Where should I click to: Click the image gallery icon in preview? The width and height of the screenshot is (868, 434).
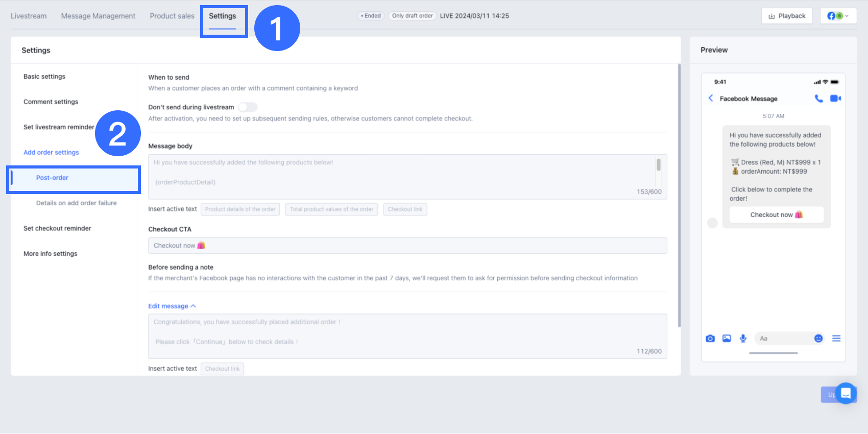(727, 339)
